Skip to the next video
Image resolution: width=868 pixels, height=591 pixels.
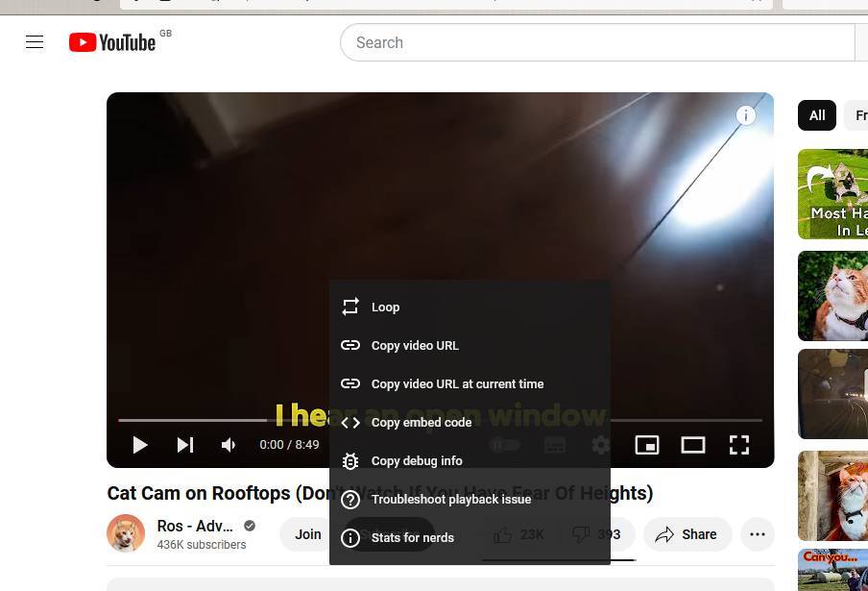coord(185,445)
